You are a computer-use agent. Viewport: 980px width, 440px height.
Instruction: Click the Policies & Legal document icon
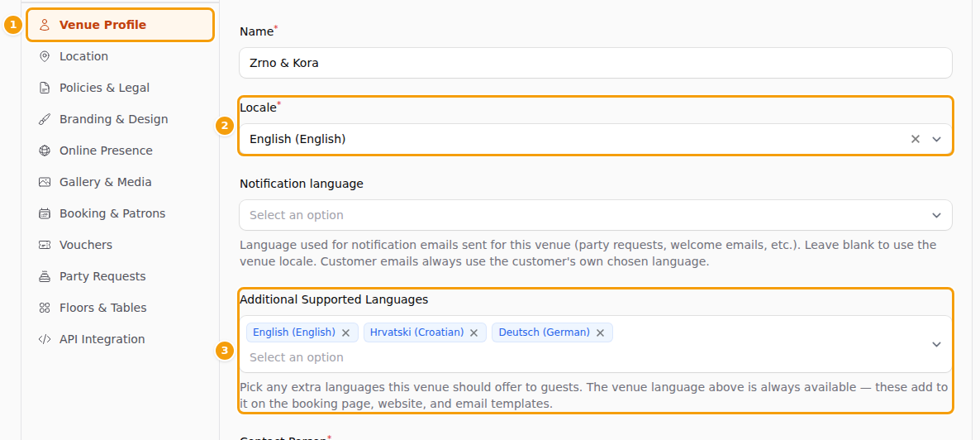click(45, 88)
